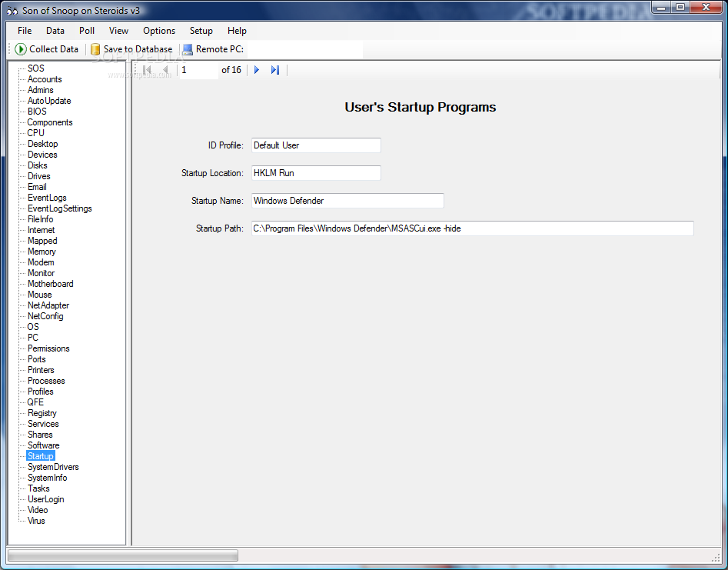Click the Startup Name field

347,201
